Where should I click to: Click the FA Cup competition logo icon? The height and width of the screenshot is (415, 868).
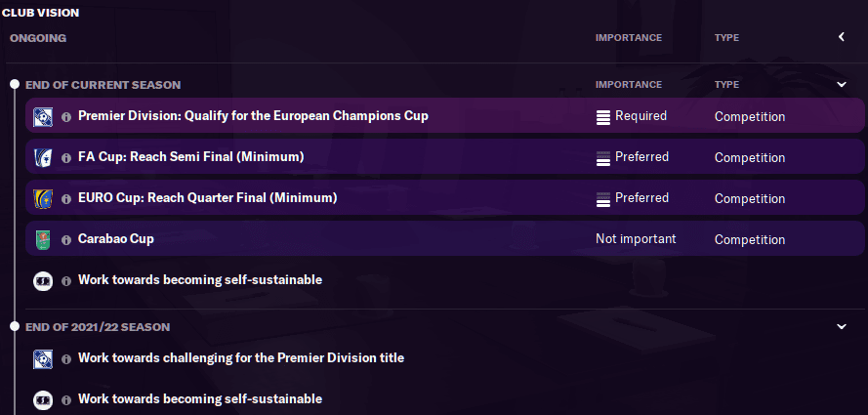click(43, 157)
